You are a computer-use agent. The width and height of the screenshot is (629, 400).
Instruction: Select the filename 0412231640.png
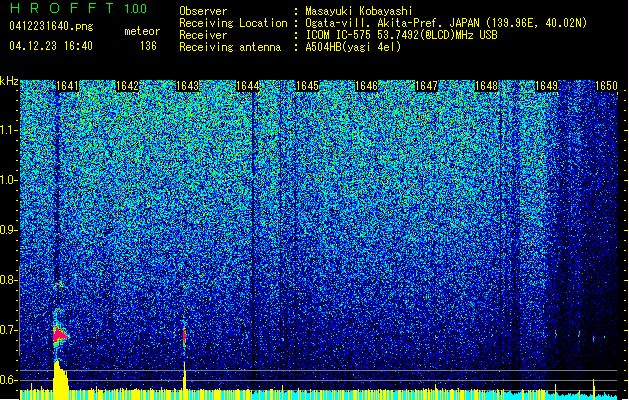click(x=51, y=26)
